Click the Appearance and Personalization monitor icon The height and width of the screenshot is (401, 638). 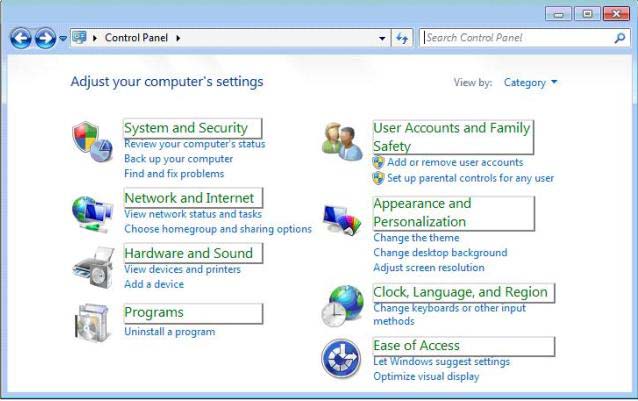pyautogui.click(x=342, y=220)
